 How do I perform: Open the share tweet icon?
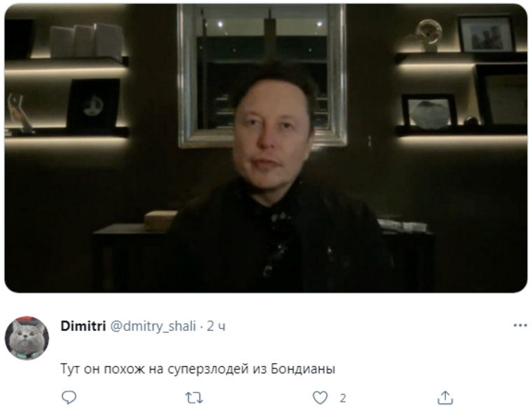click(445, 397)
